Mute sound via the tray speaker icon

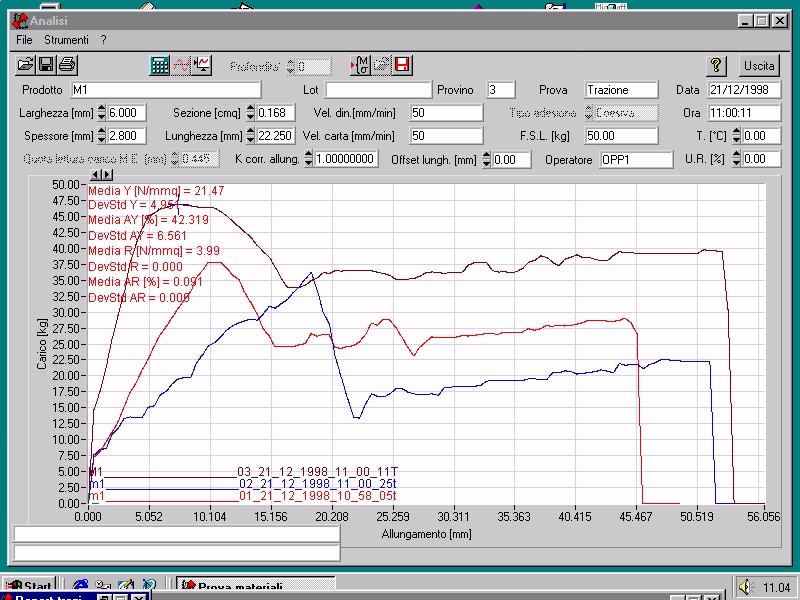click(x=745, y=587)
